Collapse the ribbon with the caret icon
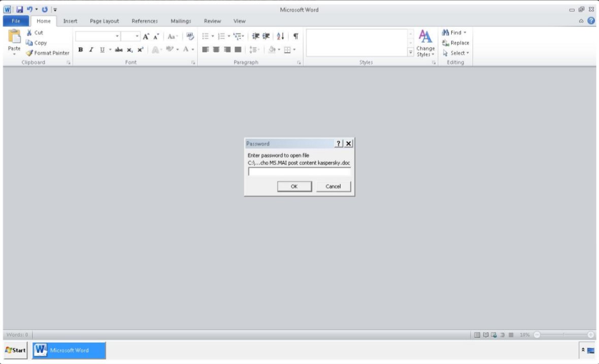The width and height of the screenshot is (599, 364). tap(581, 21)
